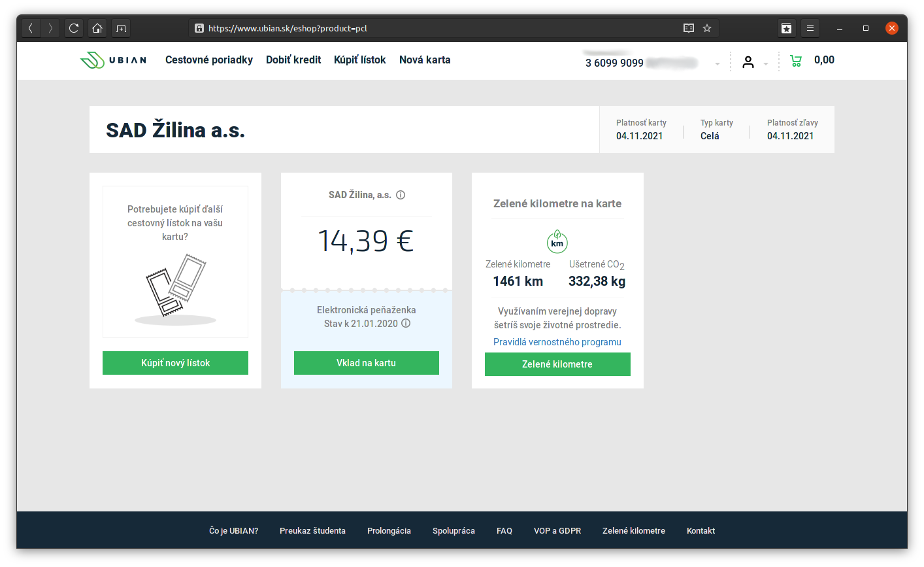The image size is (924, 567).
Task: Open Dobiť kredit menu item
Action: coord(293,60)
